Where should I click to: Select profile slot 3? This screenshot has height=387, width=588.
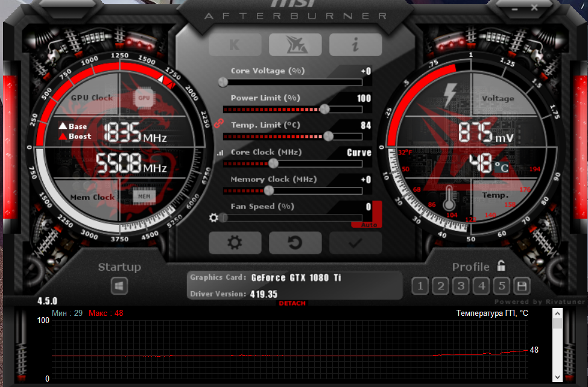click(x=461, y=286)
